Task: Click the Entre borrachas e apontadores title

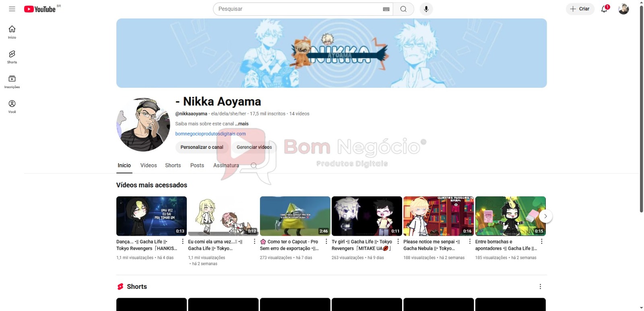Action: 506,245
